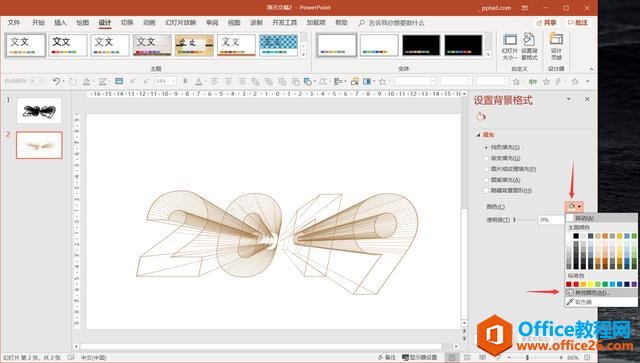The image size is (640, 363).
Task: Click Display Settings (显示器设置) in status bar
Action: [420, 357]
